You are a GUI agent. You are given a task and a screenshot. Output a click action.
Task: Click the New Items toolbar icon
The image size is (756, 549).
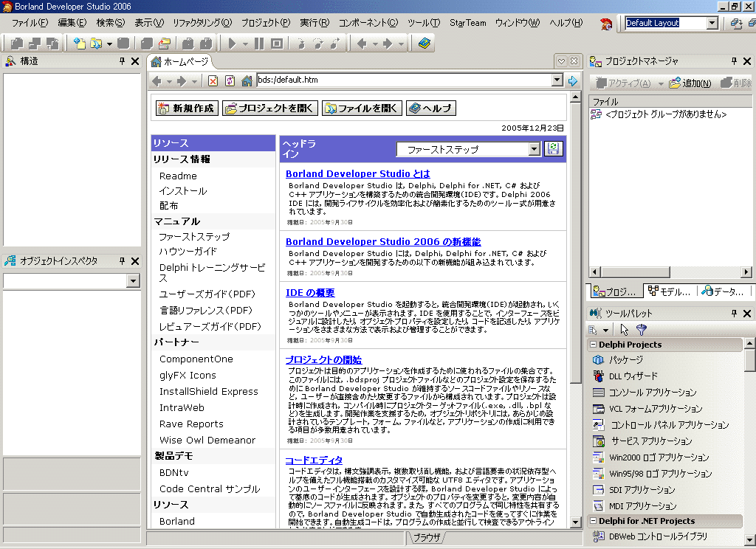pyautogui.click(x=78, y=44)
